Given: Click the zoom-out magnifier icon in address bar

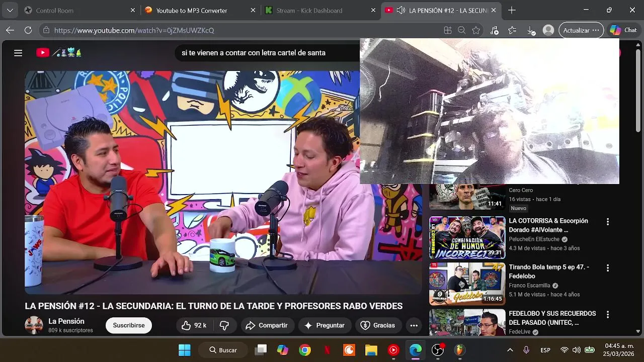Looking at the screenshot, I should click(x=461, y=30).
